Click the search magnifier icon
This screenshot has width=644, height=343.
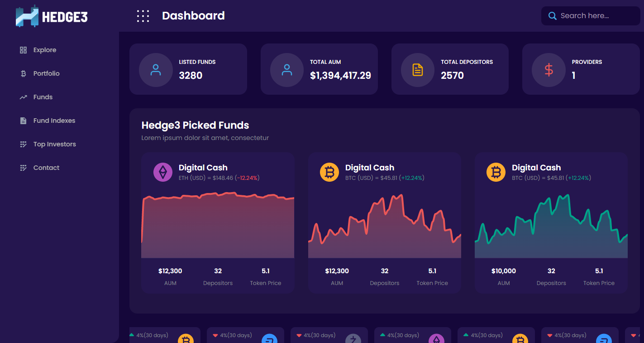(x=552, y=15)
